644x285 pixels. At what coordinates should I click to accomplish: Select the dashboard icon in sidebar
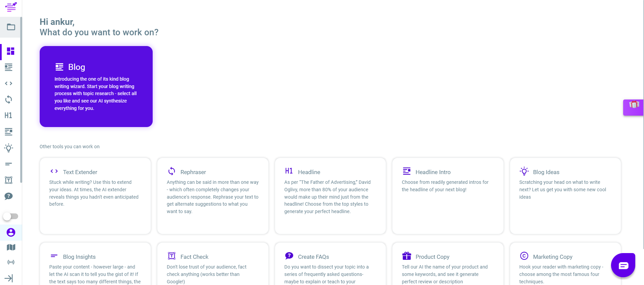(x=11, y=51)
